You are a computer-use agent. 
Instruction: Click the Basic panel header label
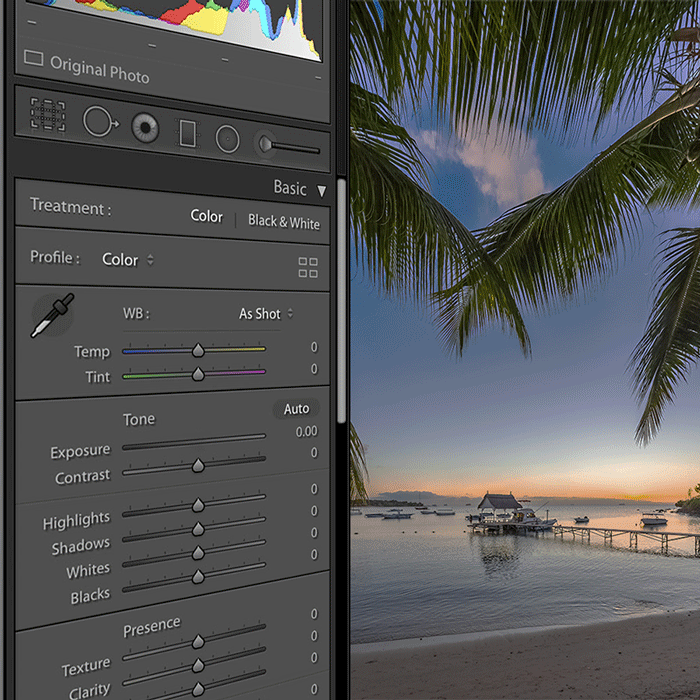(290, 188)
